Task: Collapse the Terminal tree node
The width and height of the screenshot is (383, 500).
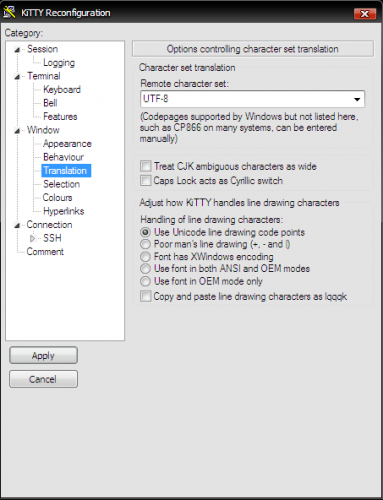Action: [17, 77]
